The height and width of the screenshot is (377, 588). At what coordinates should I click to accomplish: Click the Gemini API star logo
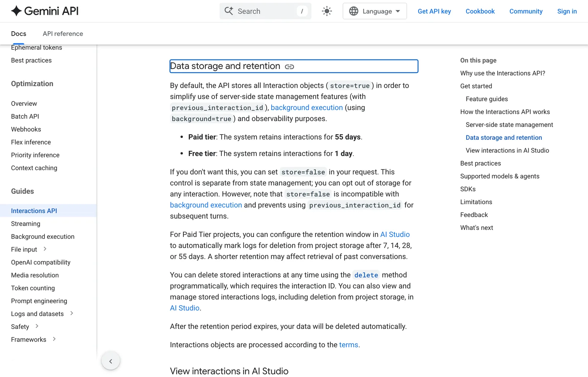(x=17, y=11)
